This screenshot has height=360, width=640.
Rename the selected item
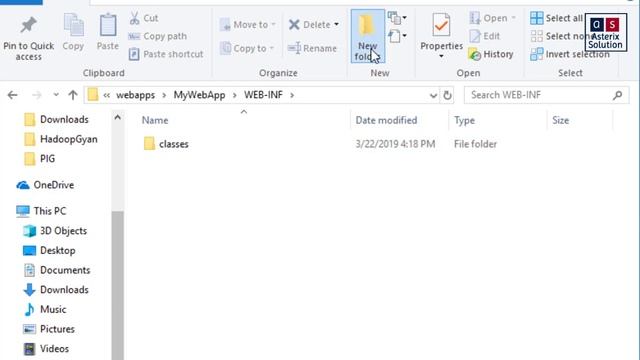(313, 48)
